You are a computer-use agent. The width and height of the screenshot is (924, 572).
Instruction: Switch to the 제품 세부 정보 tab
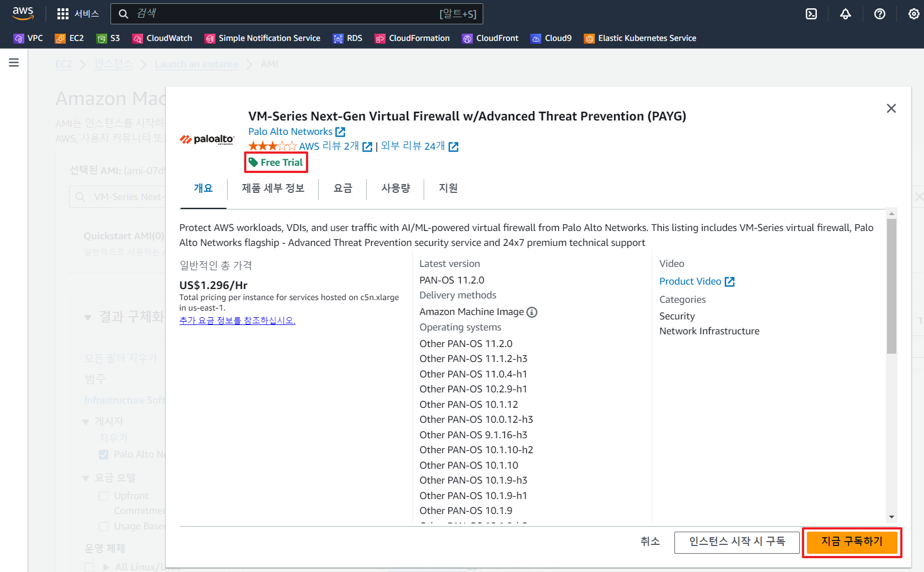[273, 188]
